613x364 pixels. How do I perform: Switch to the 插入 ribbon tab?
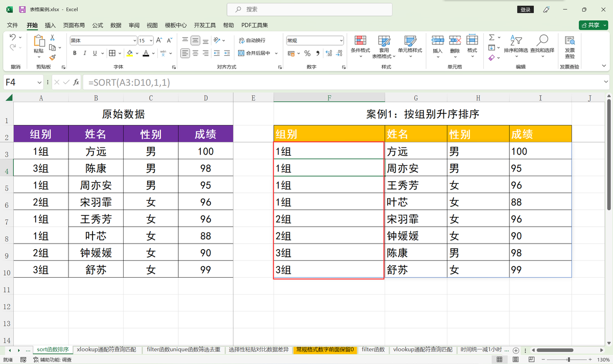click(x=51, y=25)
